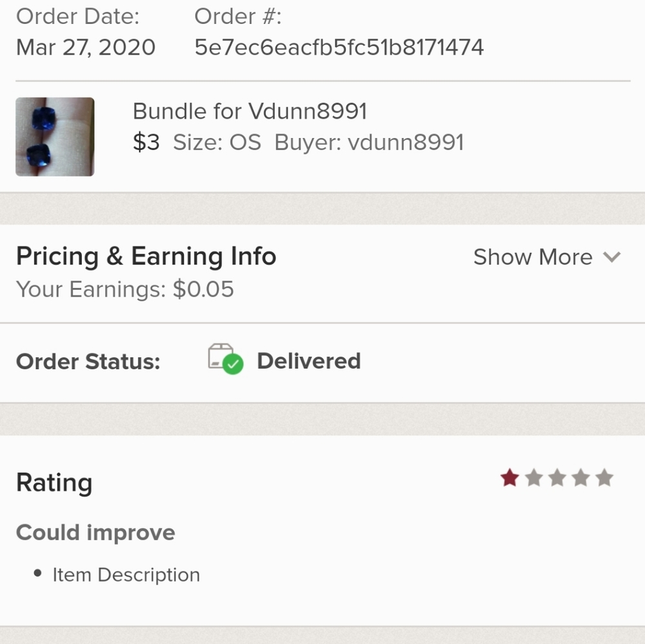This screenshot has height=644, width=645.
Task: Click the order number 5e7ec6eacfb5fc51b8171474
Action: click(x=339, y=46)
